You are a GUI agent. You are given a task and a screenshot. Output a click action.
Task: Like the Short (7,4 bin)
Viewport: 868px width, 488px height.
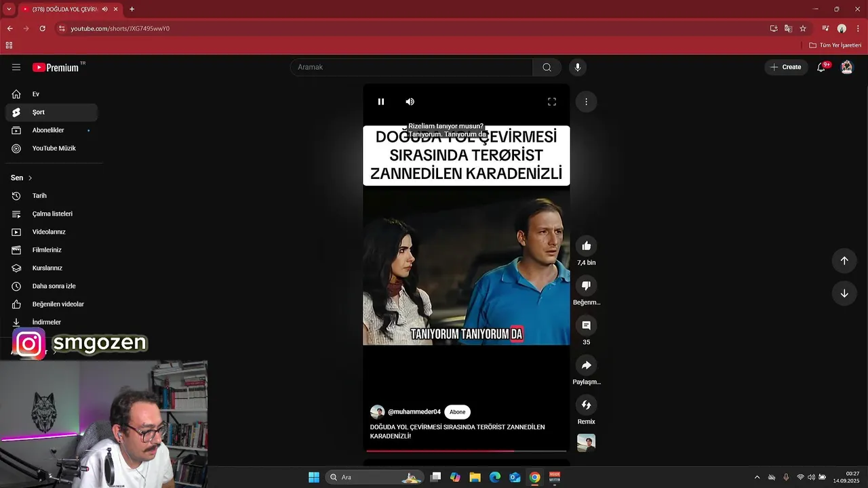587,246
